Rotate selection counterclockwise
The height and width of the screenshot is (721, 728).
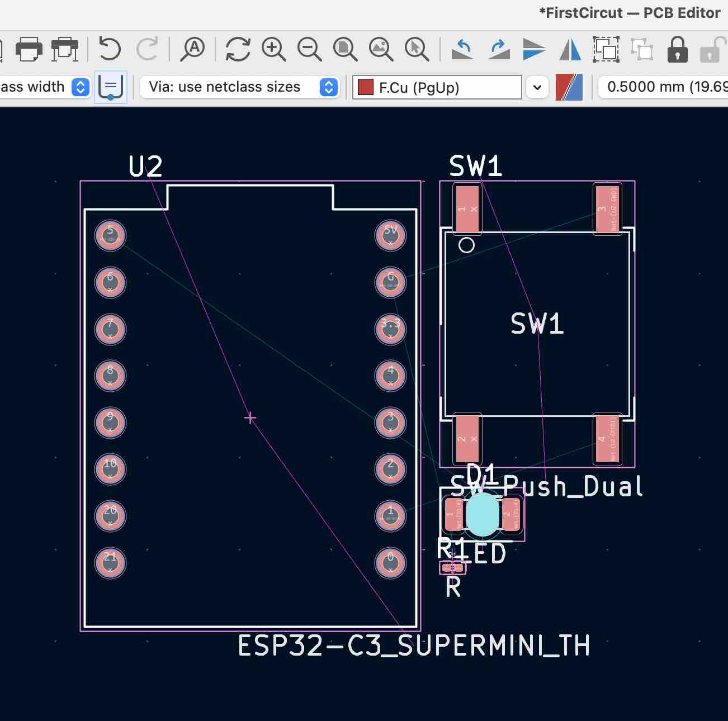pyautogui.click(x=462, y=49)
